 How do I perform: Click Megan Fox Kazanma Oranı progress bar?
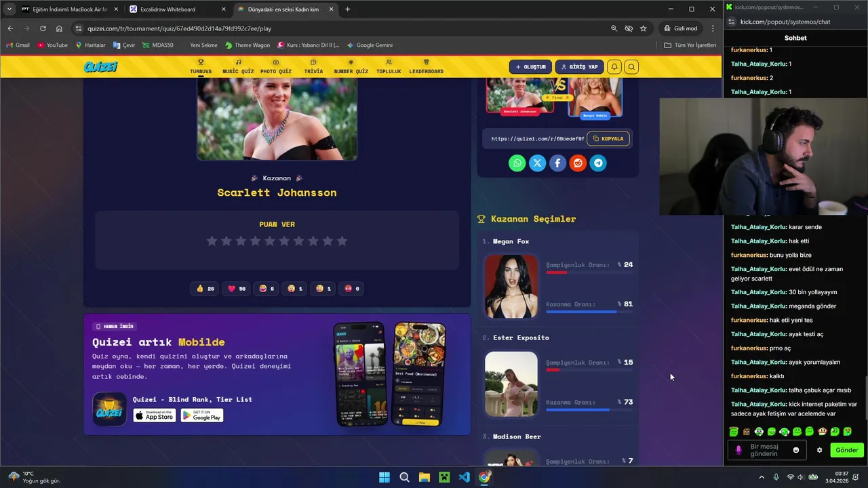coord(589,312)
